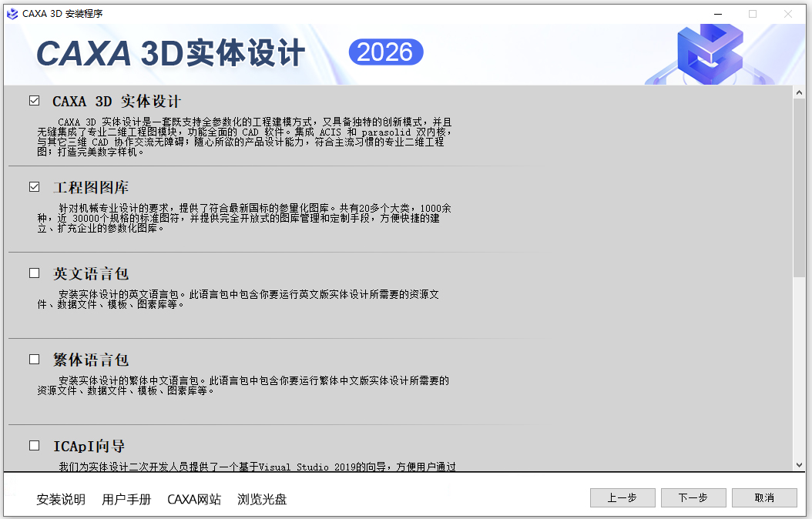Click the blue 2026 version badge
The image size is (812, 519).
tap(386, 52)
